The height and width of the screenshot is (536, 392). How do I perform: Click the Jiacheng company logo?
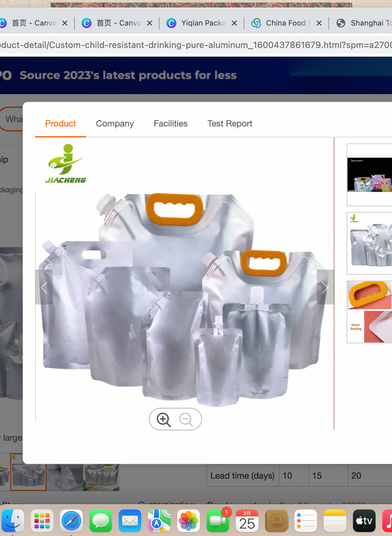[65, 164]
